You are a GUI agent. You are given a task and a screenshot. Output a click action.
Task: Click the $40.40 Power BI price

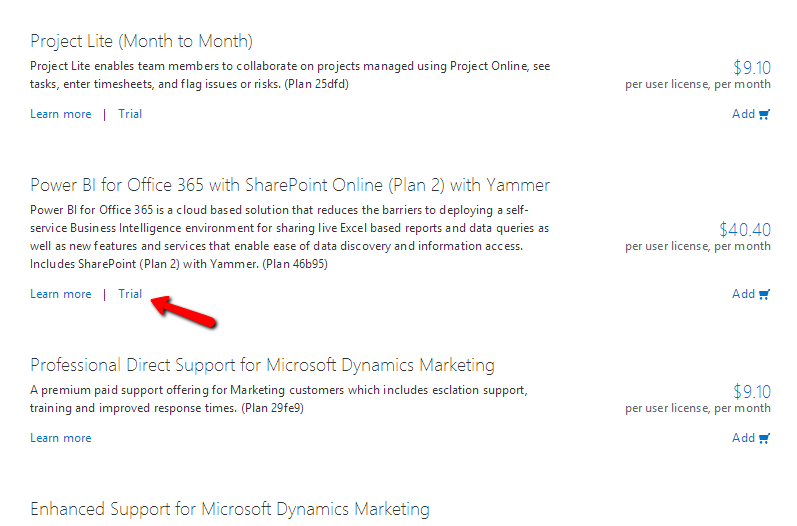tap(745, 230)
